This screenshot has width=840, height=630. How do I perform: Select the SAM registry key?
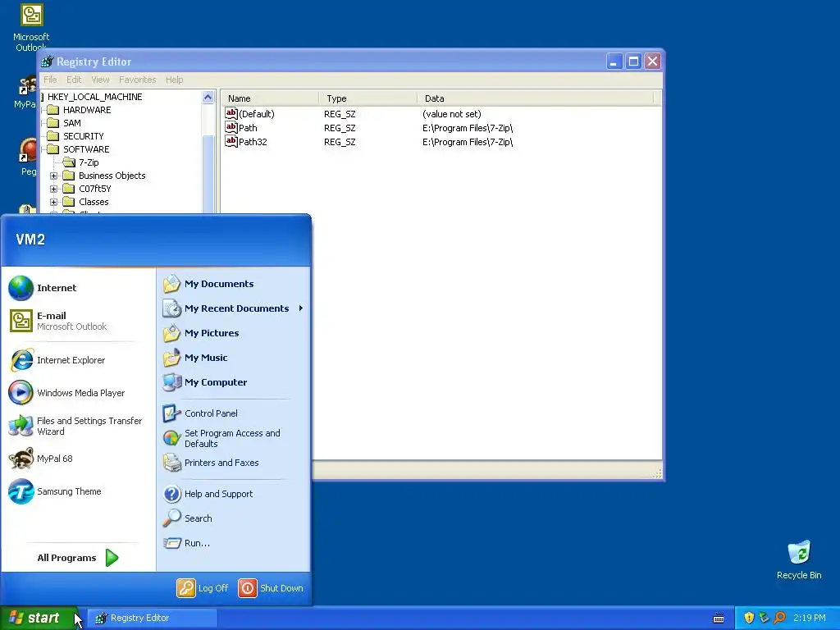(72, 123)
